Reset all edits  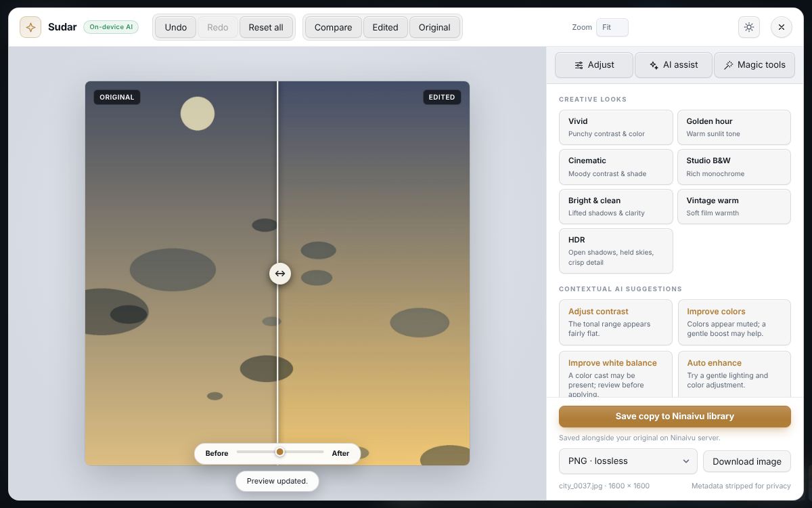pos(266,27)
